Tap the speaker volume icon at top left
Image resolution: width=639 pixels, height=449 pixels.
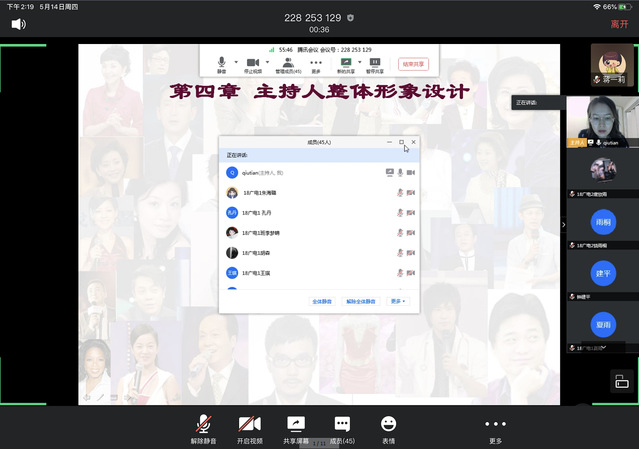[x=18, y=23]
